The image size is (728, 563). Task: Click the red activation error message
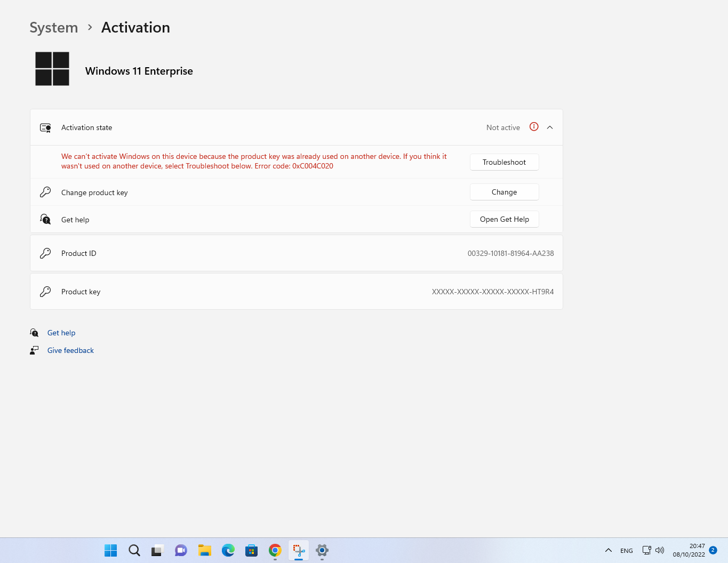coord(254,161)
